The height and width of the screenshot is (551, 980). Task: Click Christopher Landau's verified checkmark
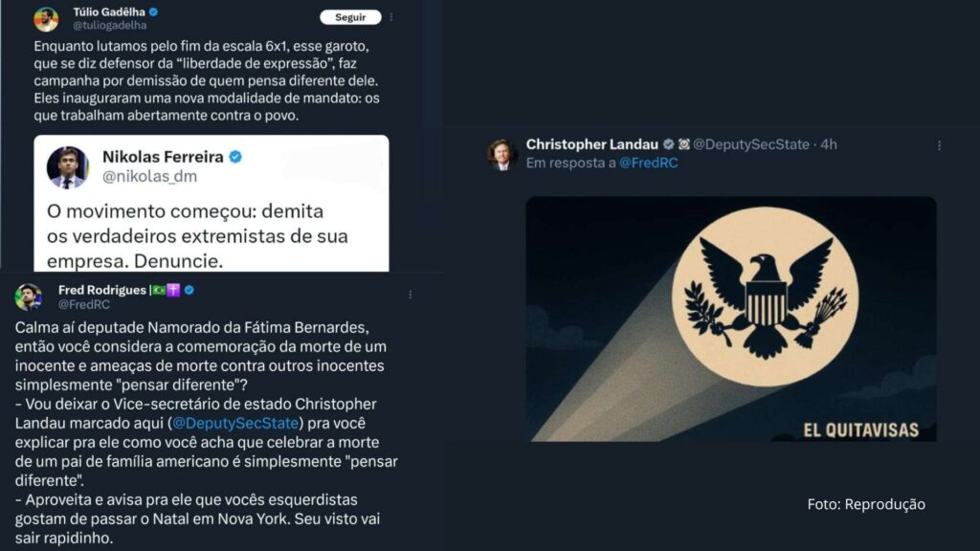[668, 144]
